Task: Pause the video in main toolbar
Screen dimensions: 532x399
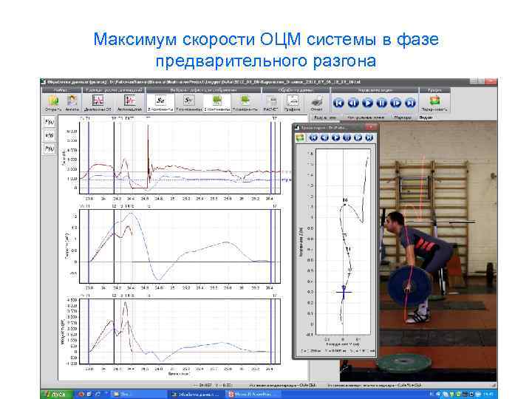Action: [x=381, y=103]
